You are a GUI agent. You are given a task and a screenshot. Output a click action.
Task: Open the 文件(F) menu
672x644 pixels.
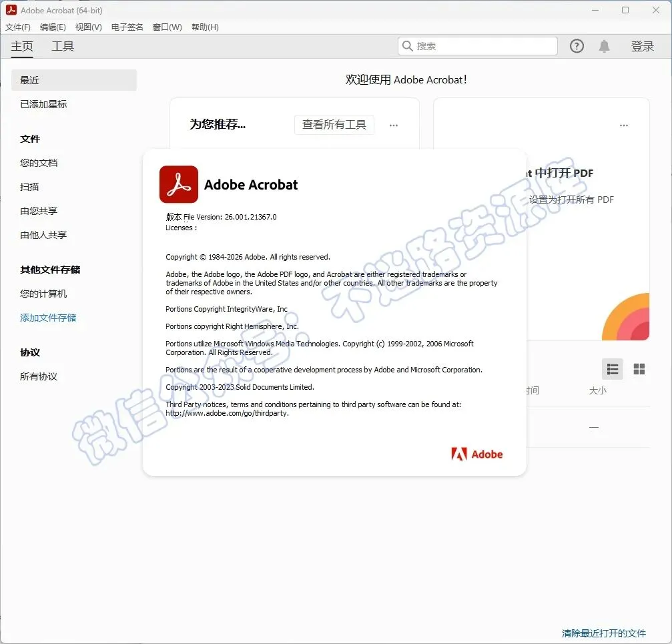[18, 27]
